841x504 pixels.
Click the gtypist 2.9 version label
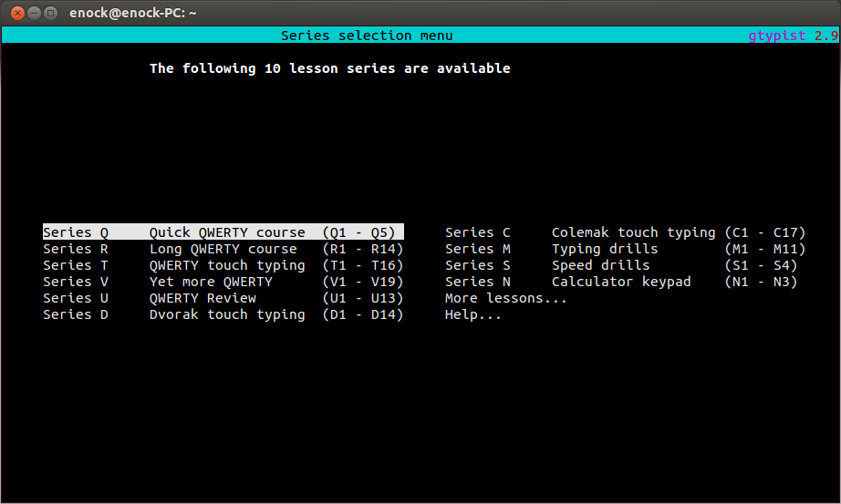pos(794,36)
